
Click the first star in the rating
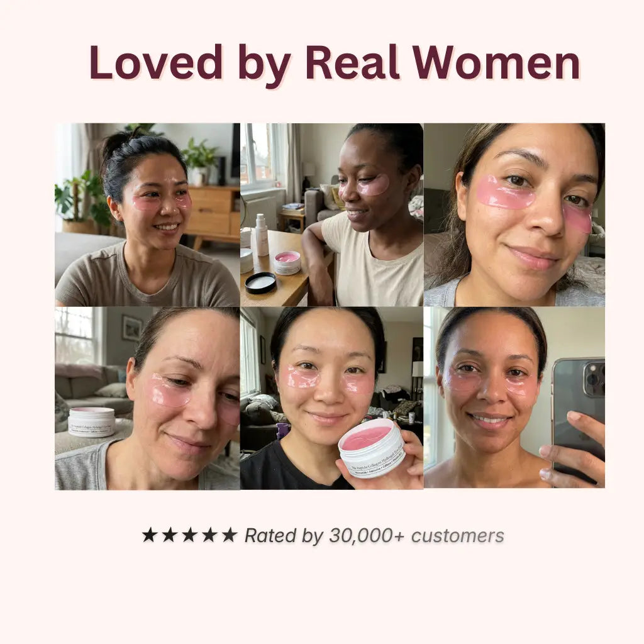[x=150, y=535]
